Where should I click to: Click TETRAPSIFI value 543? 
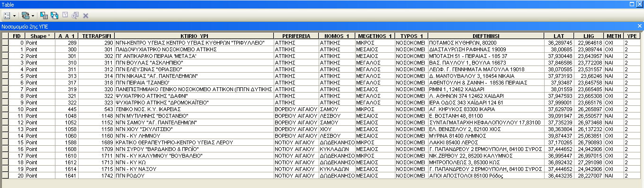pos(96,109)
